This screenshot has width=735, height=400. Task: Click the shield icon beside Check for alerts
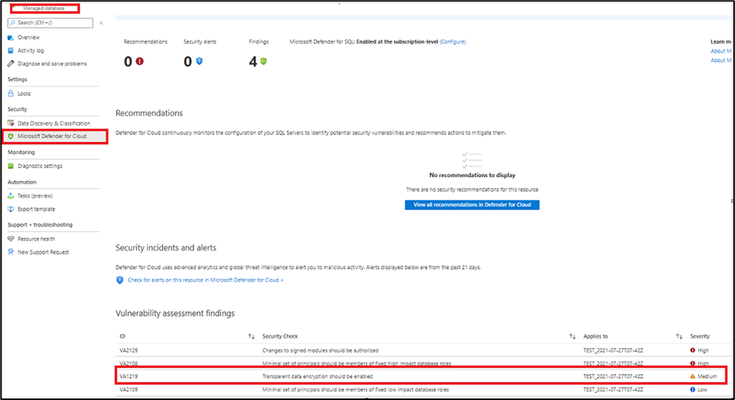point(120,280)
